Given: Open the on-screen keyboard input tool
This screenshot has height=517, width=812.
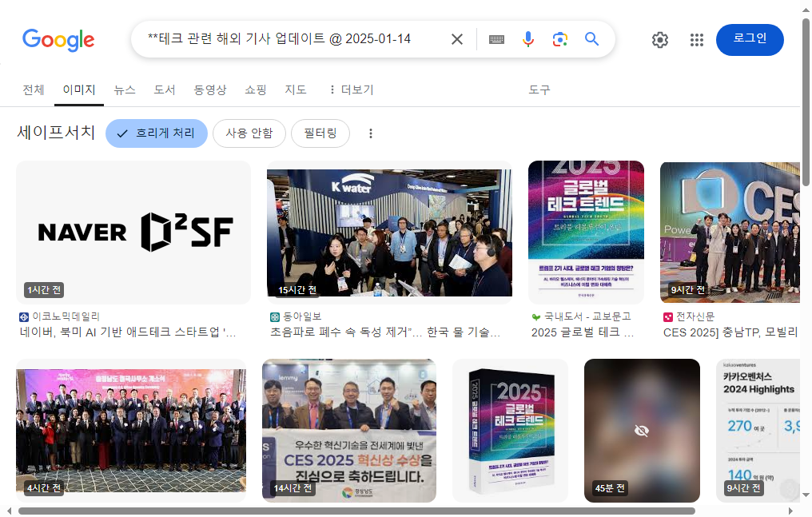Looking at the screenshot, I should 496,39.
